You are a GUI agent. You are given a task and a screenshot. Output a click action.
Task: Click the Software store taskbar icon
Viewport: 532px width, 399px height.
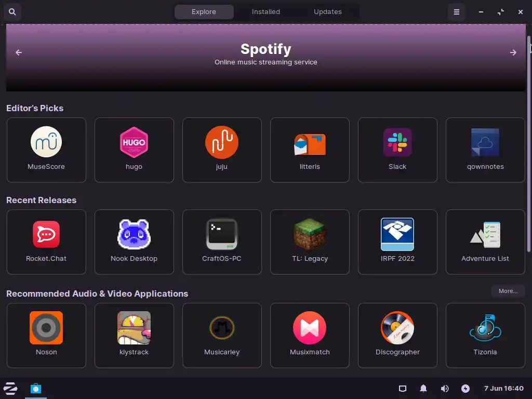pos(36,389)
